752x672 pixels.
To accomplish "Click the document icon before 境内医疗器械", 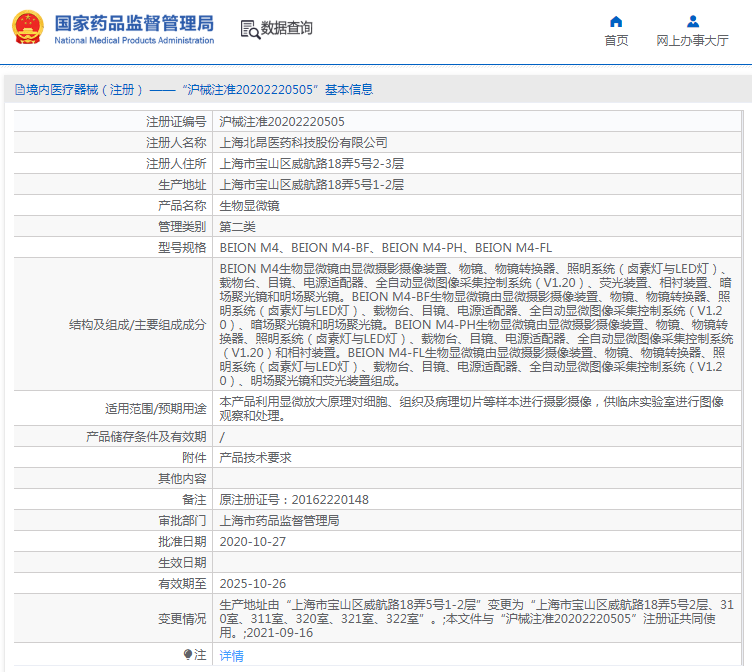I will point(19,90).
